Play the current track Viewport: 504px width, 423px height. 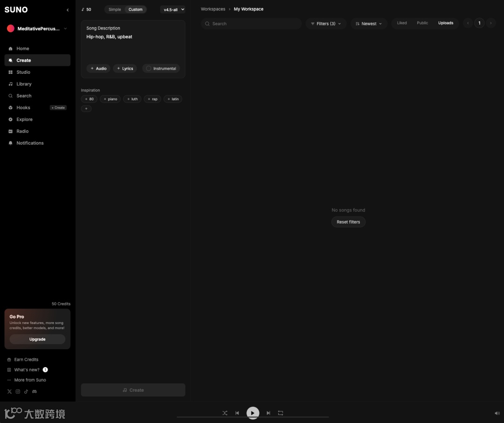pyautogui.click(x=252, y=413)
